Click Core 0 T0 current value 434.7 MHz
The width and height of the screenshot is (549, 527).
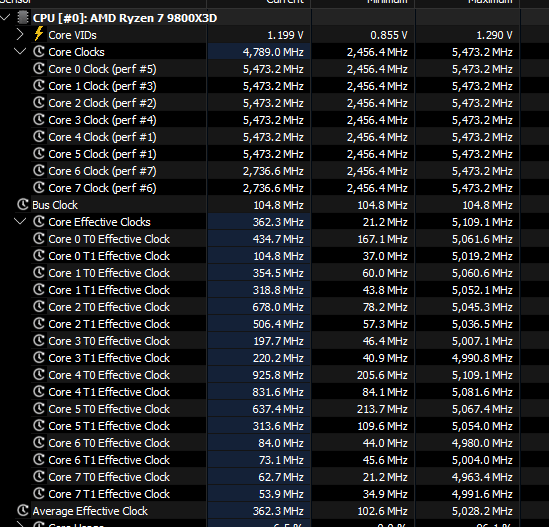pos(278,239)
